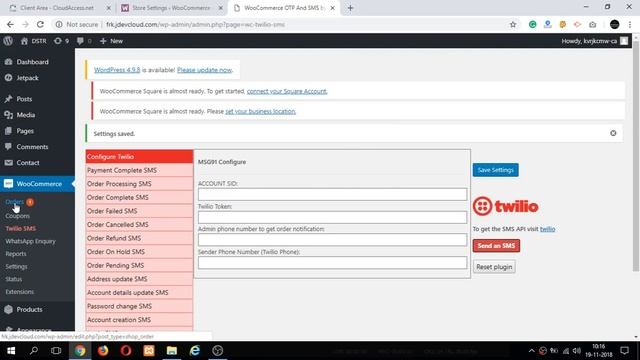Click the Please update now link
The width and height of the screenshot is (640, 360).
tap(204, 70)
